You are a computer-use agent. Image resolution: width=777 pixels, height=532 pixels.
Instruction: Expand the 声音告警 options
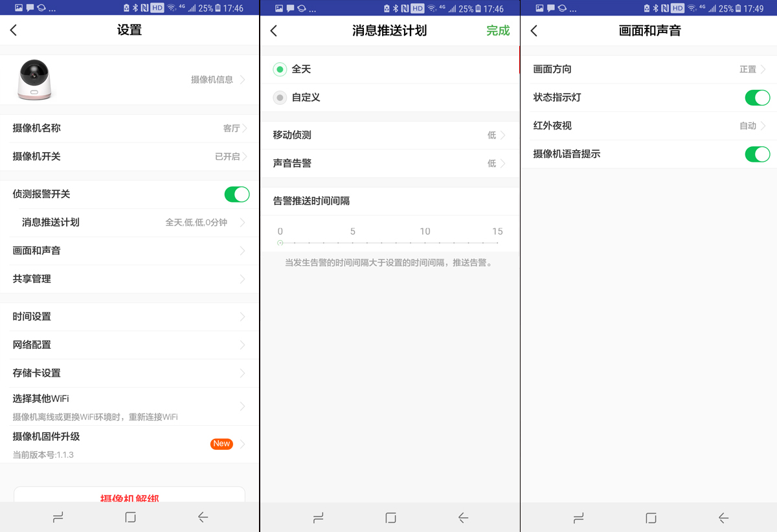click(x=388, y=163)
